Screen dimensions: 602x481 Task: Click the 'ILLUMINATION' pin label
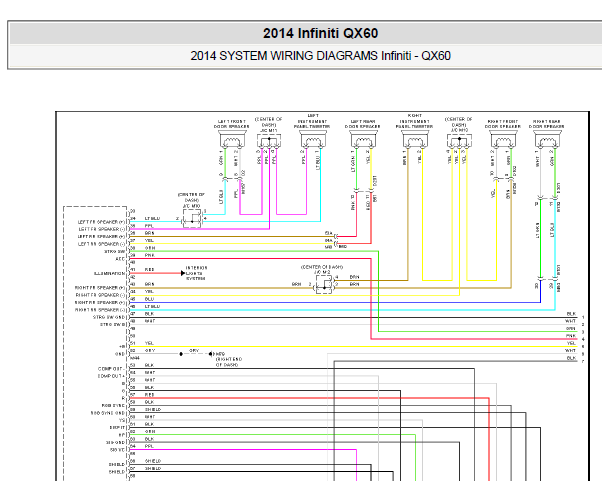coord(109,273)
